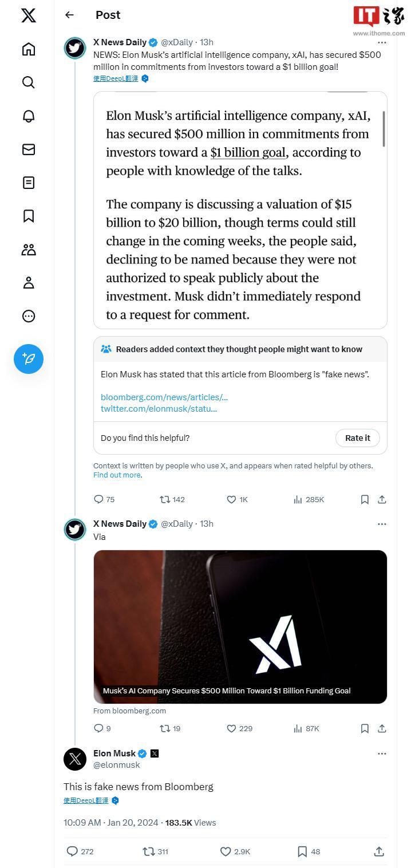This screenshot has height=868, width=411.
Task: Open more options on Elon Musk's post
Action: 382,753
